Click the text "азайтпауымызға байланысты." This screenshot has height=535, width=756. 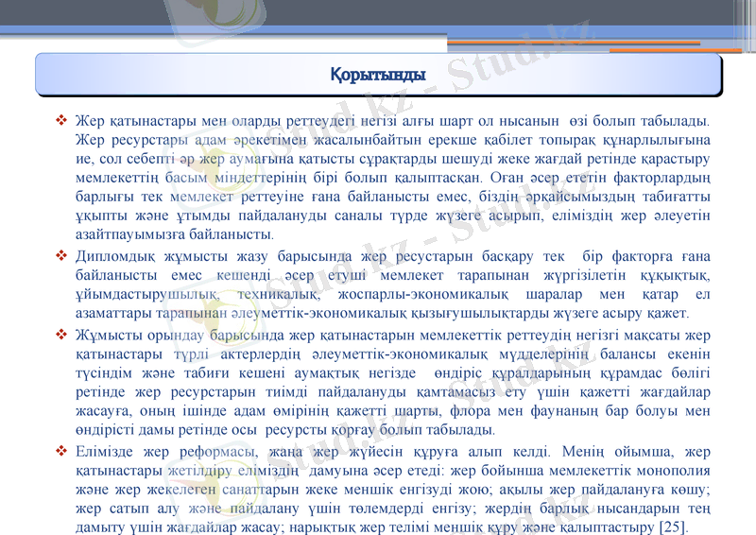click(x=175, y=234)
